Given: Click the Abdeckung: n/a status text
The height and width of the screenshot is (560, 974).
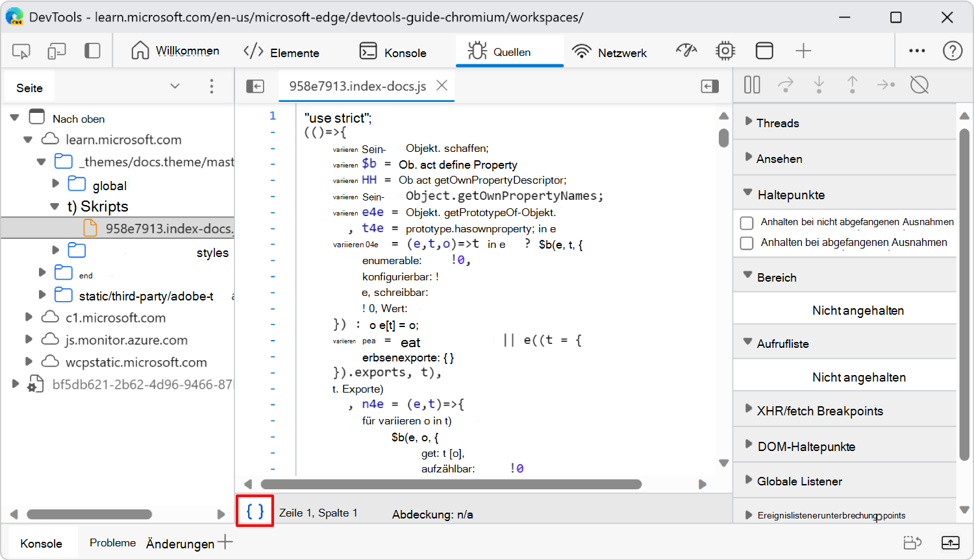Looking at the screenshot, I should pos(432,515).
